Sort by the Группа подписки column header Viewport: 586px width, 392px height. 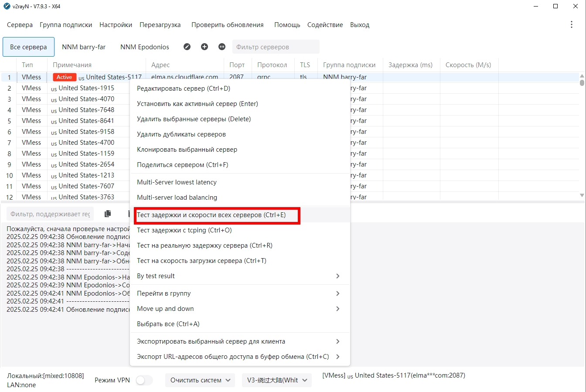349,65
